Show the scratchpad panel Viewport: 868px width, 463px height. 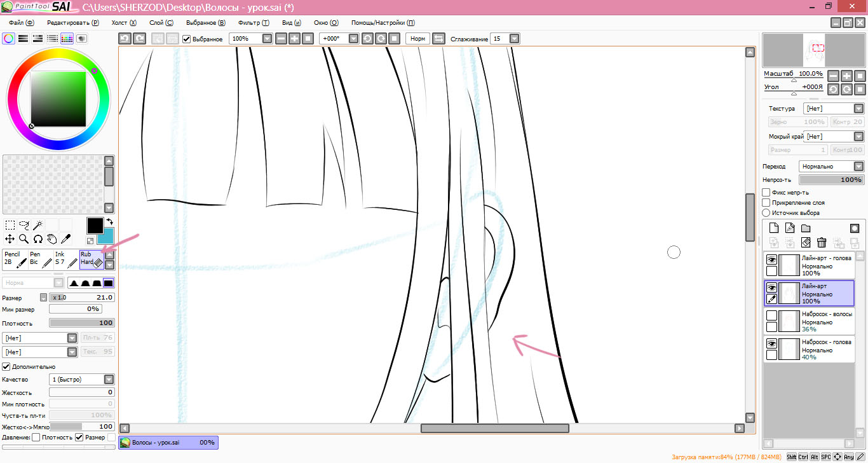[82, 39]
